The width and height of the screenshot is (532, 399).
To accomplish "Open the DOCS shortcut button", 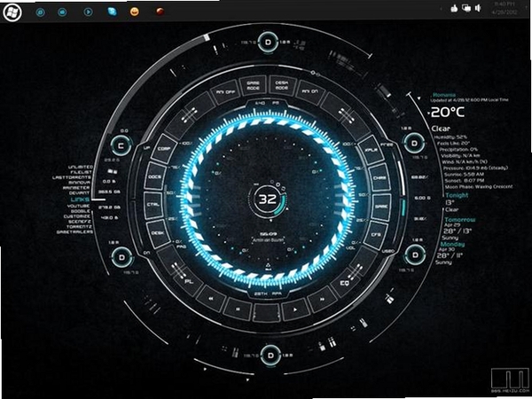I will [155, 176].
